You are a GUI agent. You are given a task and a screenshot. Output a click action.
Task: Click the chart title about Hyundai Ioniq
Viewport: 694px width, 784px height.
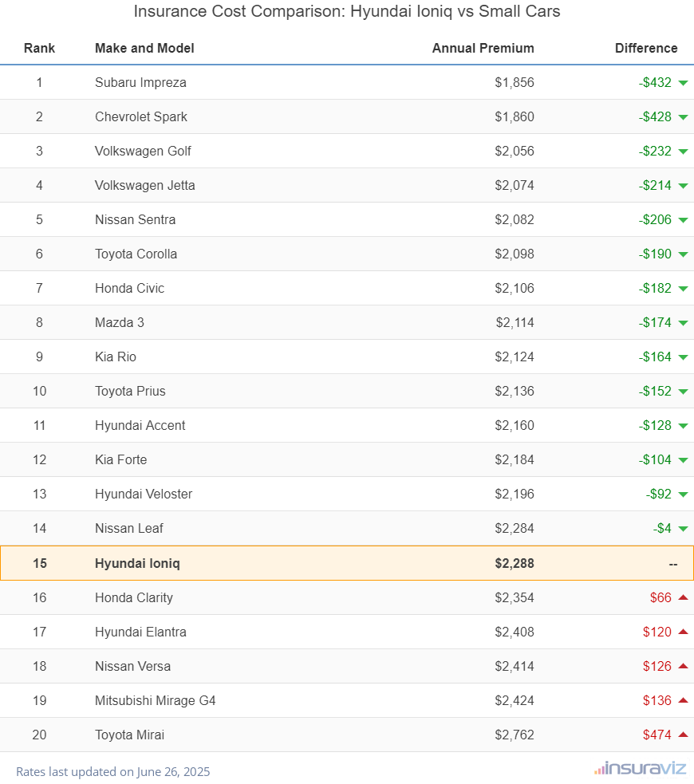point(347,11)
